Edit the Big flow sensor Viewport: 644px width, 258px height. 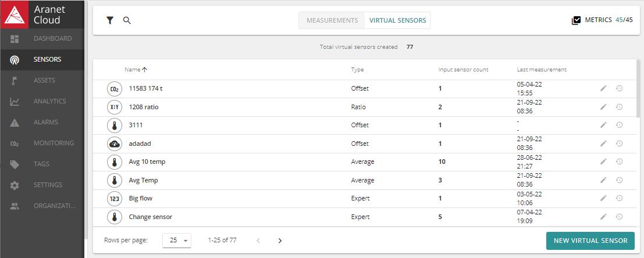click(x=603, y=198)
